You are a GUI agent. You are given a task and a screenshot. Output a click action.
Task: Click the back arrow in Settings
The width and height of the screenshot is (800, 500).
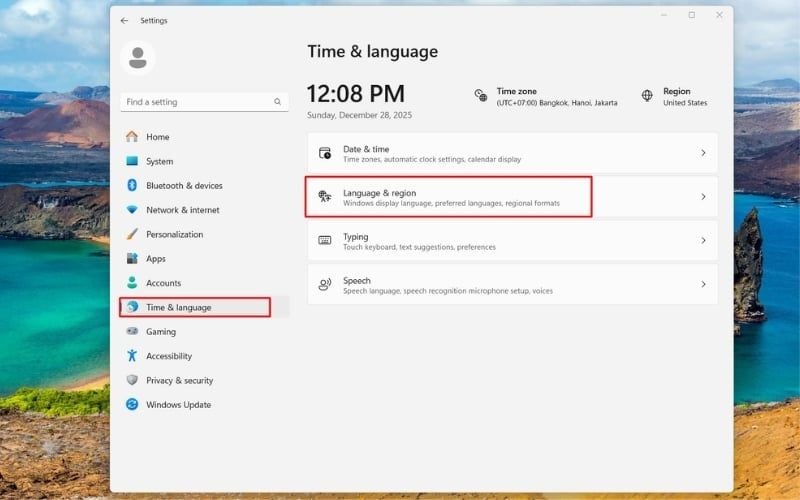[x=124, y=20]
